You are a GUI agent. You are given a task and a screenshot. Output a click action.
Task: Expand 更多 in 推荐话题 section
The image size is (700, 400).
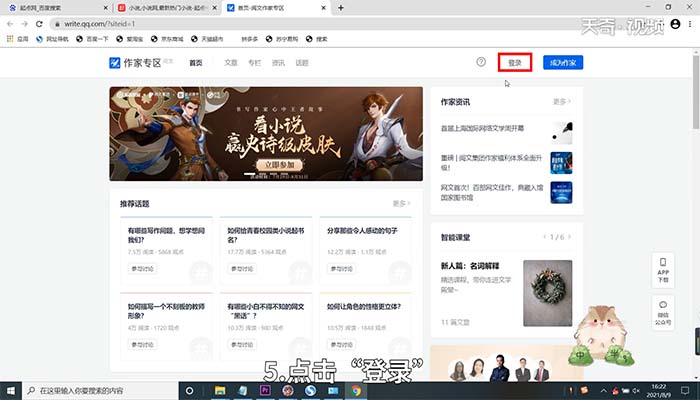click(401, 204)
